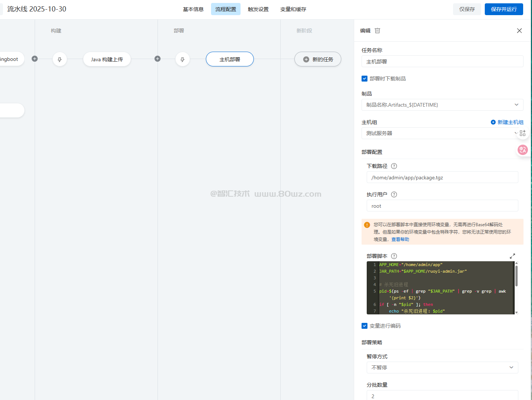Viewport: 532px width, 400px height.
Task: Switch to 变量和缓存 tab
Action: [293, 9]
